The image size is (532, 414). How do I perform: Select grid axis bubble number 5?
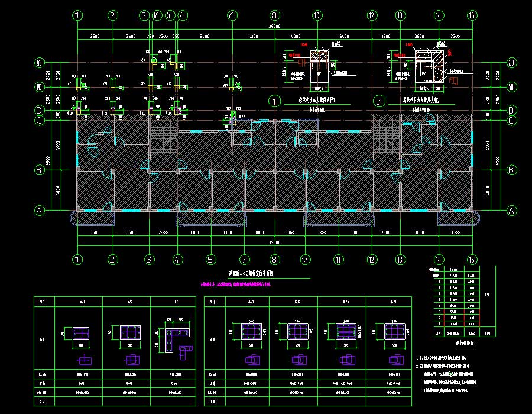click(x=210, y=259)
